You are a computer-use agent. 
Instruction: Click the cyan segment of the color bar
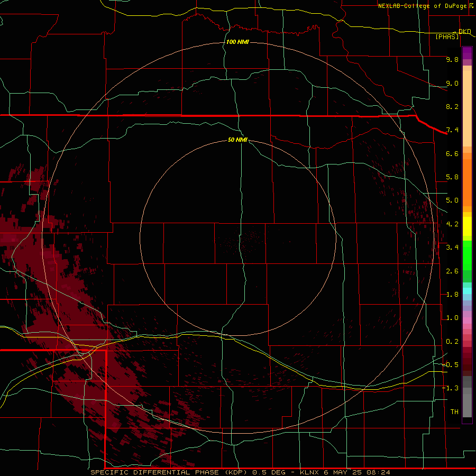click(x=467, y=291)
